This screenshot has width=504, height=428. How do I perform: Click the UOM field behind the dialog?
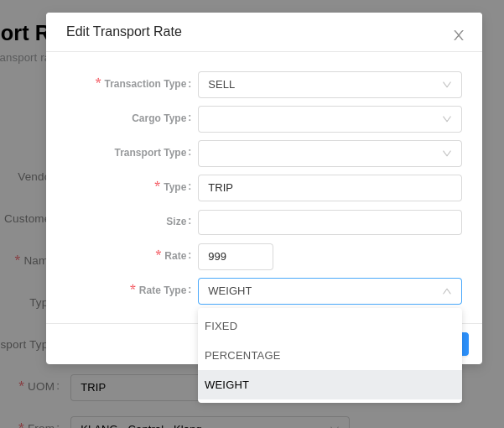coord(134,388)
